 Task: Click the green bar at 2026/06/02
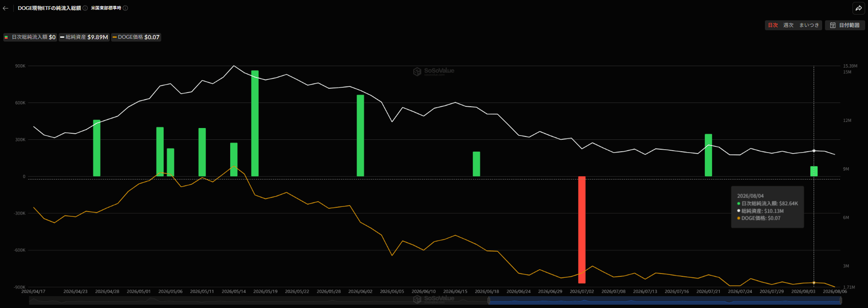pyautogui.click(x=360, y=136)
